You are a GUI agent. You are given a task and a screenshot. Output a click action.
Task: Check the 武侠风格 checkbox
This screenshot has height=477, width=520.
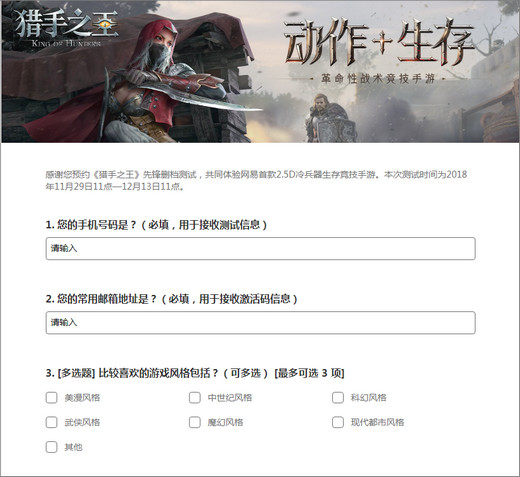51,422
